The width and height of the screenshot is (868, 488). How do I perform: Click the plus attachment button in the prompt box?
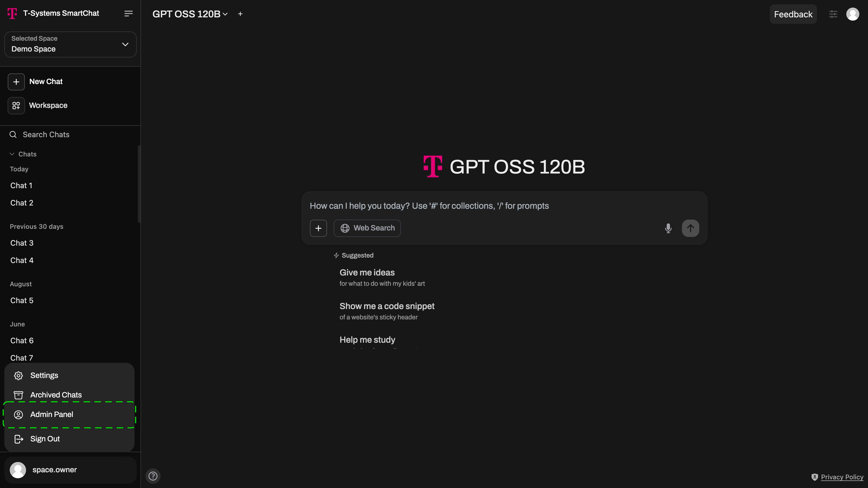click(x=318, y=228)
